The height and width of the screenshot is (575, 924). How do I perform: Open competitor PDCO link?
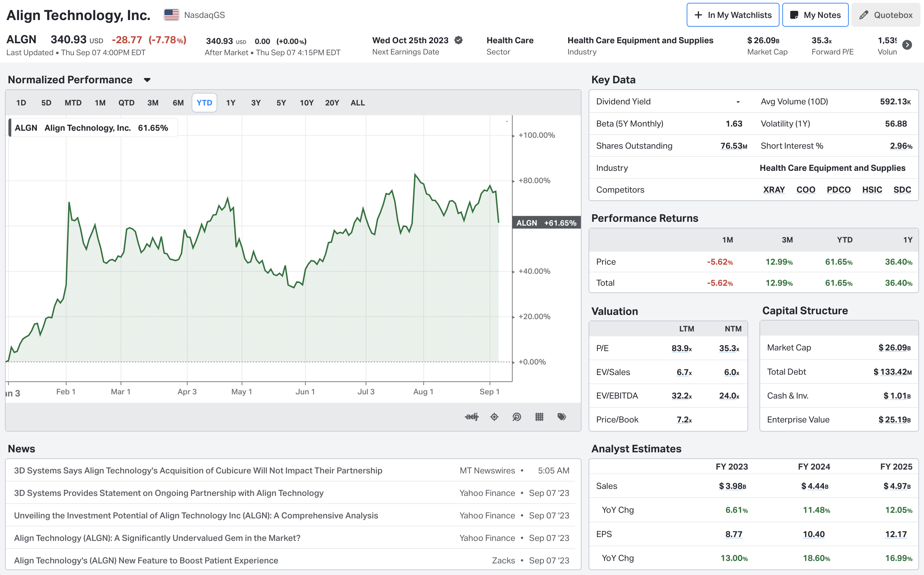pos(839,190)
